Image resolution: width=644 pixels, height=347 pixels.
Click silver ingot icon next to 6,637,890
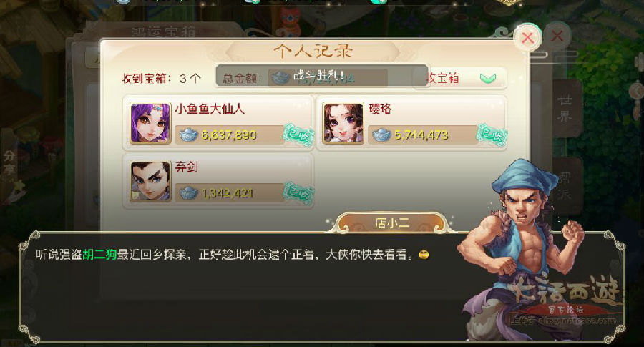(189, 135)
